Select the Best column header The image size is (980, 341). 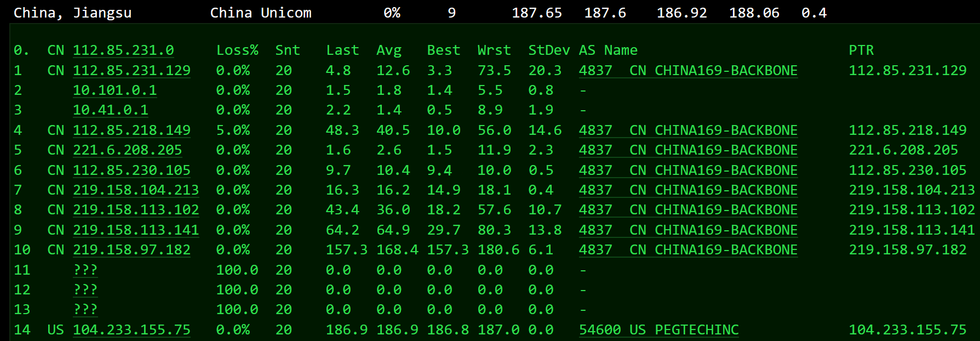point(444,50)
